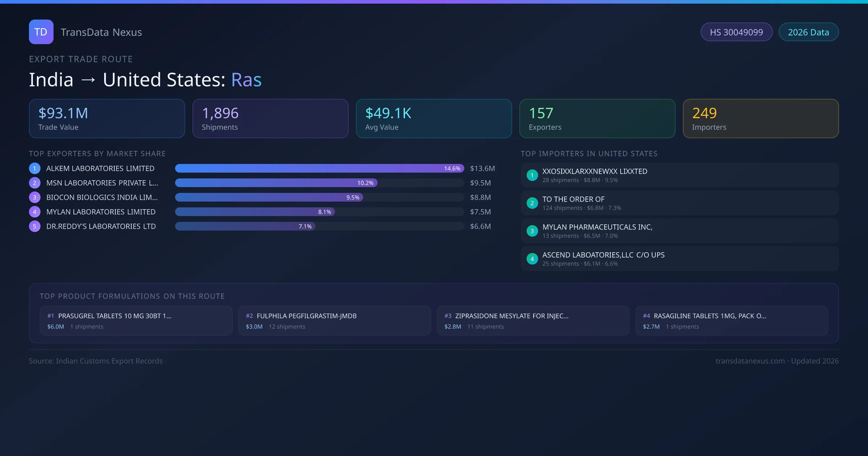The width and height of the screenshot is (868, 456).
Task: Click rank 5 badge for Dr.Reddy's Laboratories
Action: click(x=35, y=226)
